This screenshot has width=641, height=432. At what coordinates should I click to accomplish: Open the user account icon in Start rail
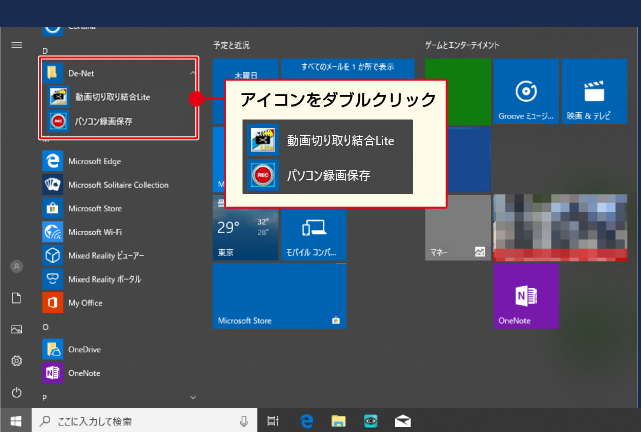tap(16, 266)
